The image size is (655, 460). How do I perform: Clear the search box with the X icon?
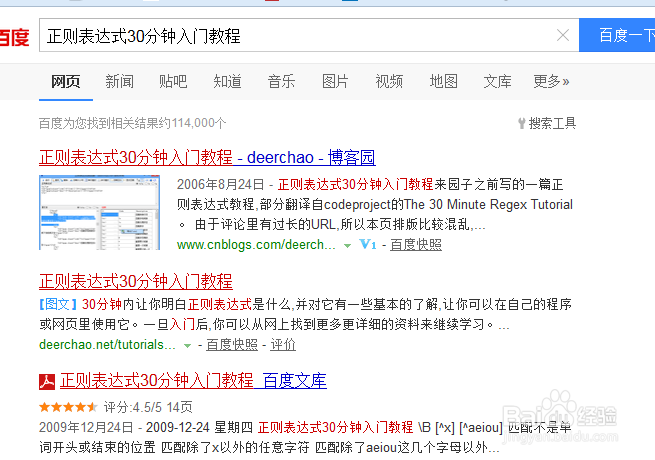(563, 36)
